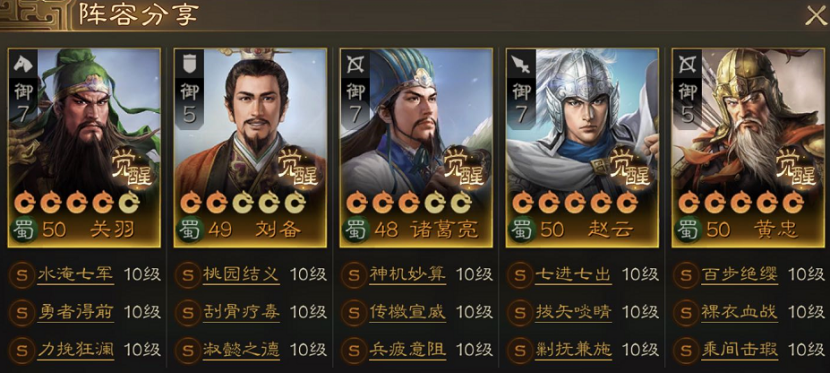The image size is (830, 373).
Task: Open the 水淹七军 skill link
Action: click(76, 274)
